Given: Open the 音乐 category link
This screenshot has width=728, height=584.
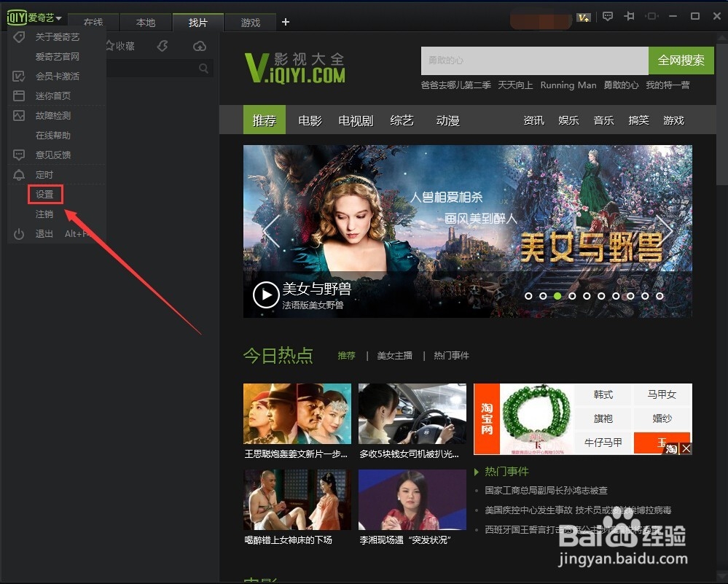Looking at the screenshot, I should coord(603,120).
